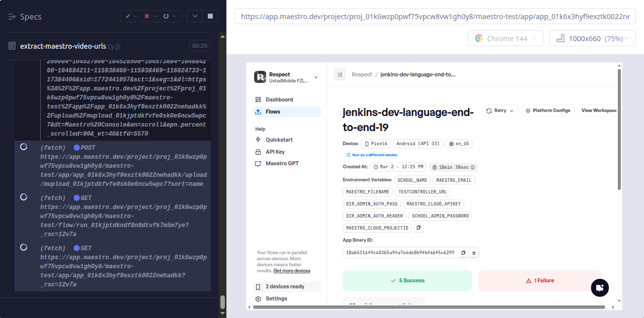Screen dimensions: 644x318
Task: Go to Dashboard in sidebar
Action: click(x=279, y=99)
